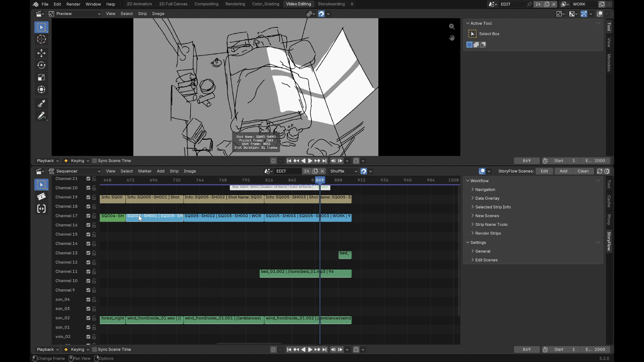Select the Sample color eyedropper tool
The width and height of the screenshot is (644, 362).
(x=41, y=104)
